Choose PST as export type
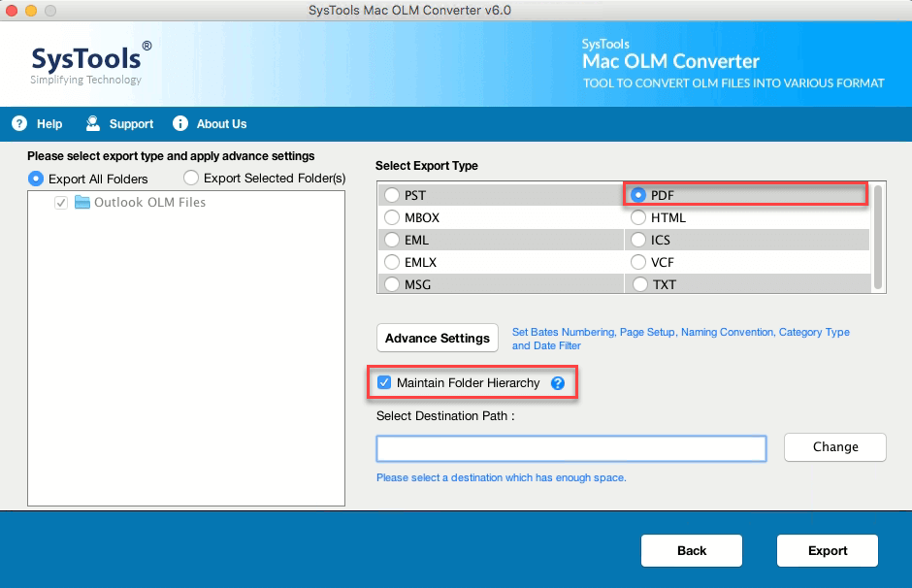The image size is (912, 588). click(x=392, y=195)
